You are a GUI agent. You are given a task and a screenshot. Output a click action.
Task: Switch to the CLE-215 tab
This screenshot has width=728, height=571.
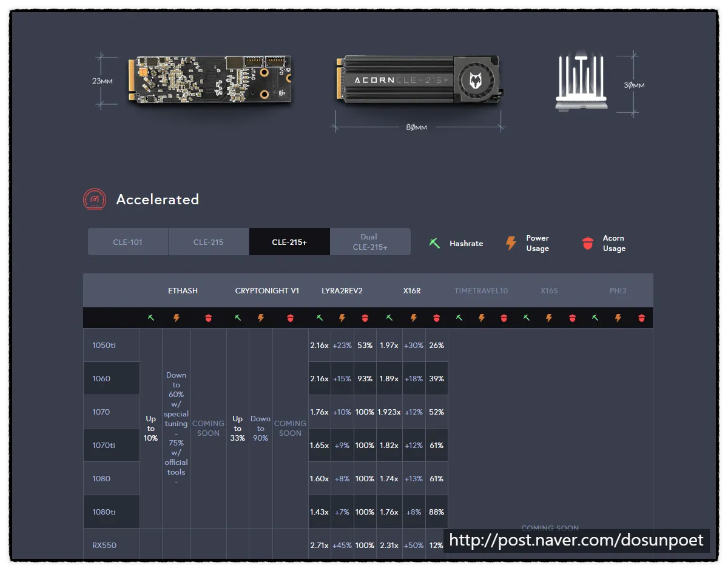(x=209, y=242)
